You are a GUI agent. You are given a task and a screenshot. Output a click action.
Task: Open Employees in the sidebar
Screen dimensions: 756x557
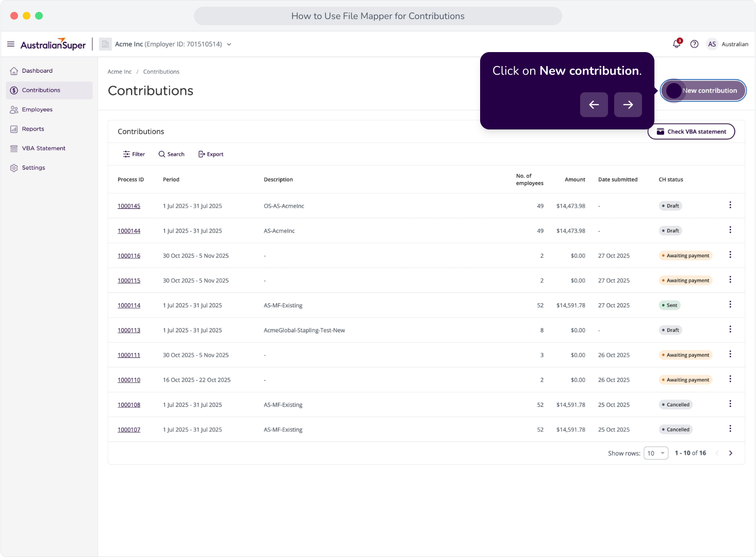click(x=50, y=109)
